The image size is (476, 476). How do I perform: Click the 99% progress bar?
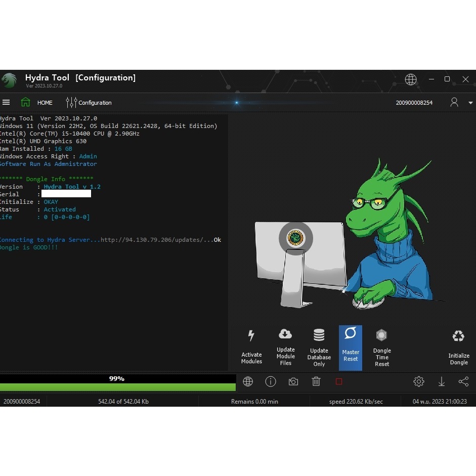[117, 383]
